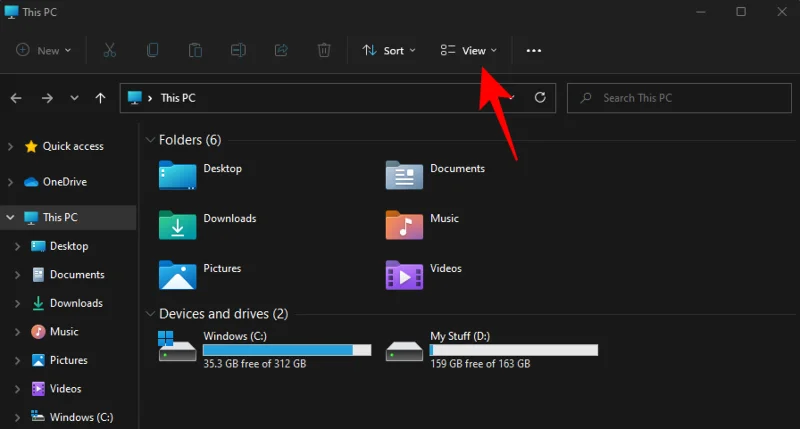Image resolution: width=800 pixels, height=429 pixels.
Task: Expand the sidebar Documents chevron
Action: [x=17, y=275]
